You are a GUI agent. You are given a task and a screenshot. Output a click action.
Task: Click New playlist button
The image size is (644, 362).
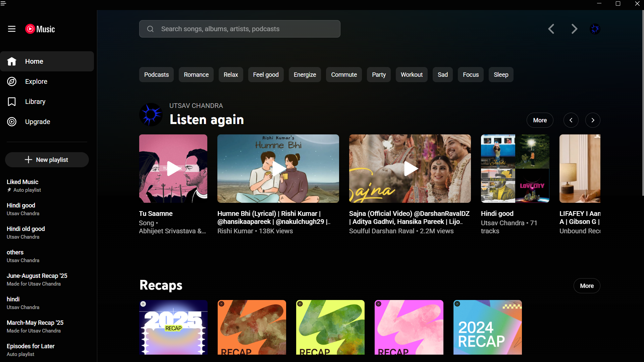[x=47, y=160]
